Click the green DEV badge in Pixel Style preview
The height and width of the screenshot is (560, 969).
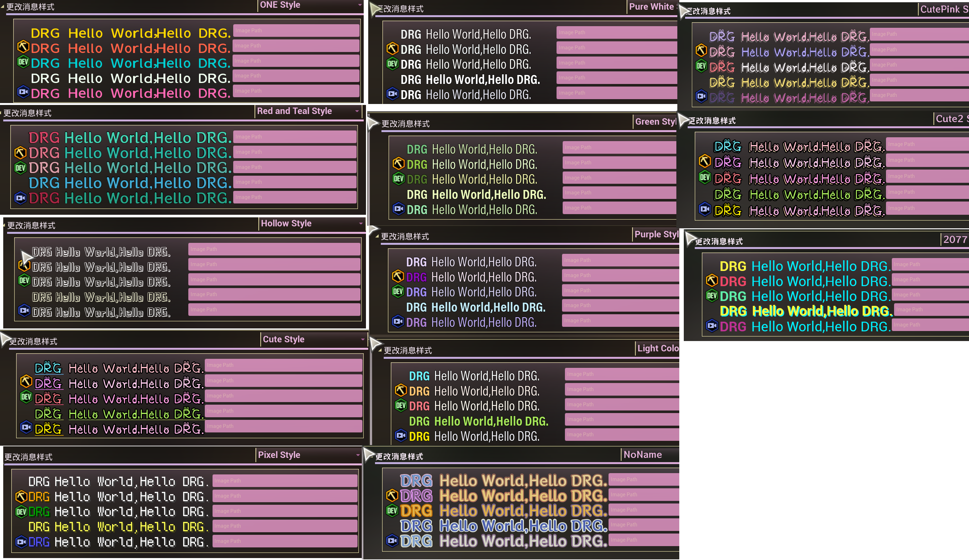[21, 512]
